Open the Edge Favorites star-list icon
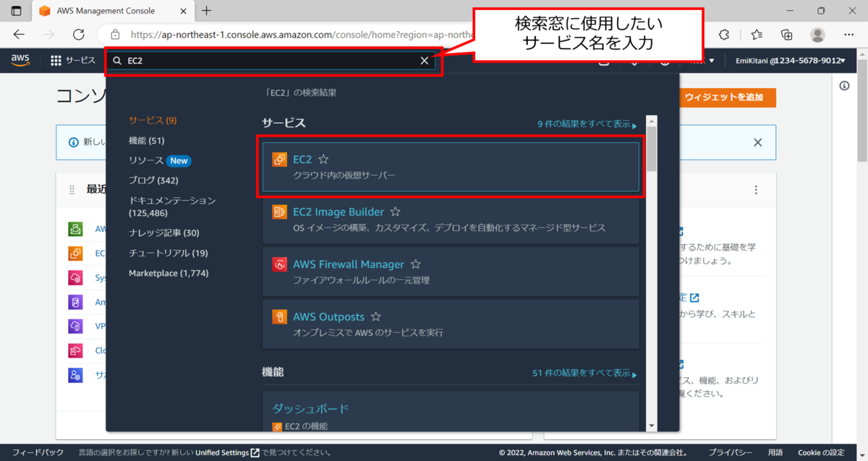Image resolution: width=868 pixels, height=461 pixels. pos(757,35)
